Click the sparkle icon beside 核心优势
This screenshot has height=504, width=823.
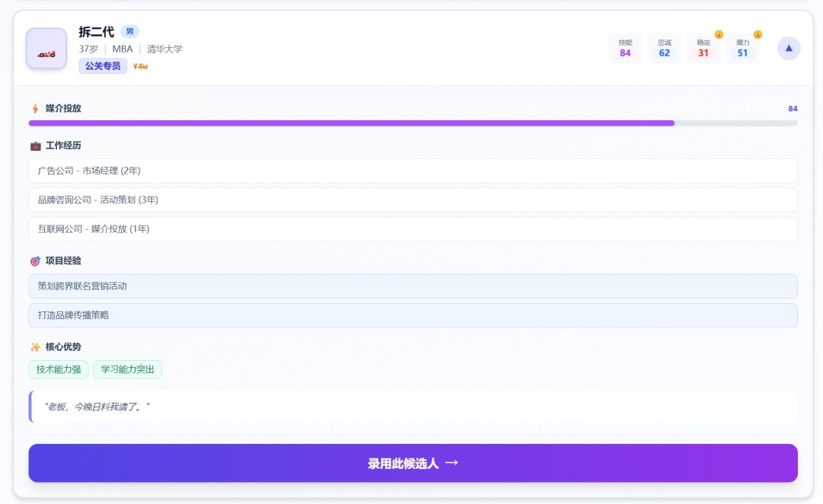[35, 347]
